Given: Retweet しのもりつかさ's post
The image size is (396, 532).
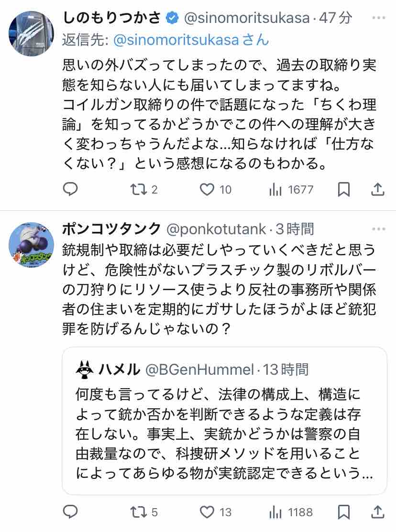Looking at the screenshot, I should tap(138, 190).
